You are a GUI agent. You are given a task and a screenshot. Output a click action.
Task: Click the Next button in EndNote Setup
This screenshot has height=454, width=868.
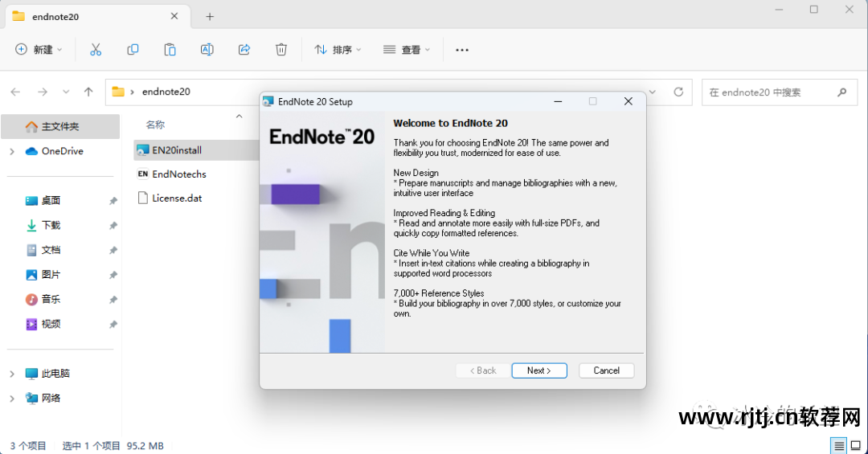click(539, 370)
